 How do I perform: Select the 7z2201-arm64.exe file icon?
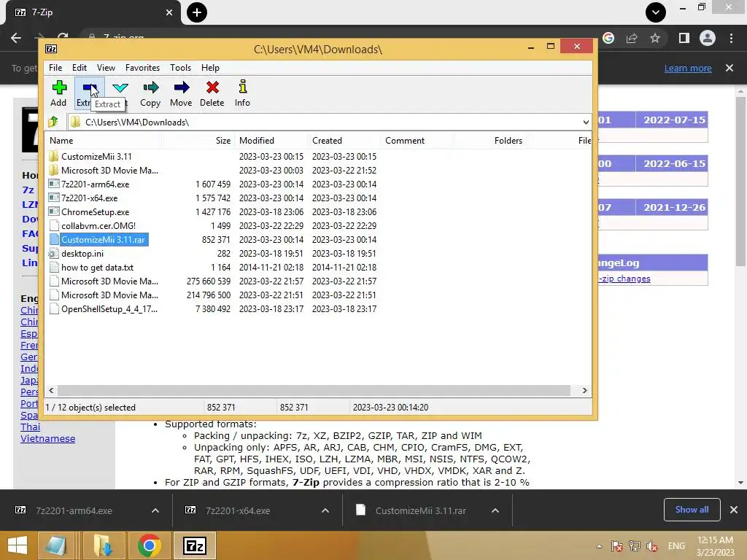54,184
